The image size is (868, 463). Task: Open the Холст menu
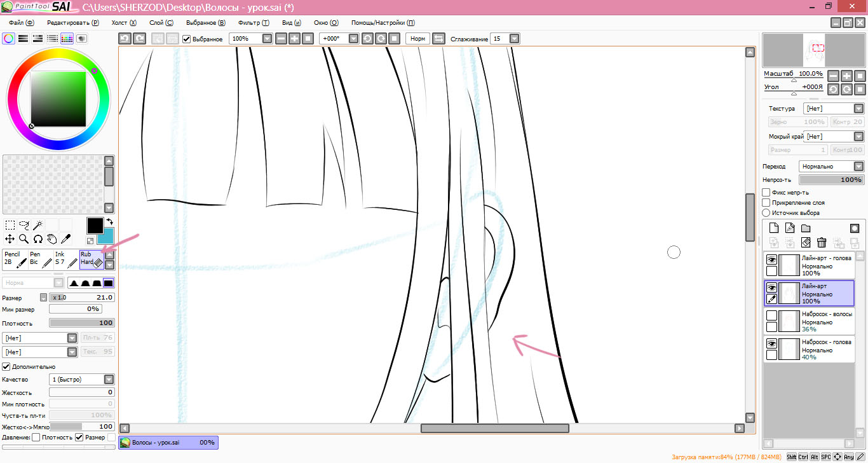pyautogui.click(x=124, y=22)
